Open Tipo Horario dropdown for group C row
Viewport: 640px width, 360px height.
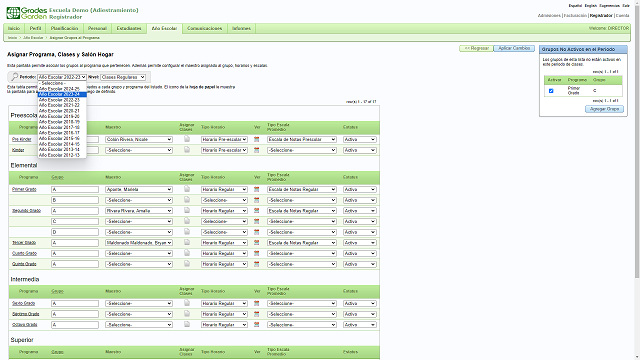(x=224, y=222)
